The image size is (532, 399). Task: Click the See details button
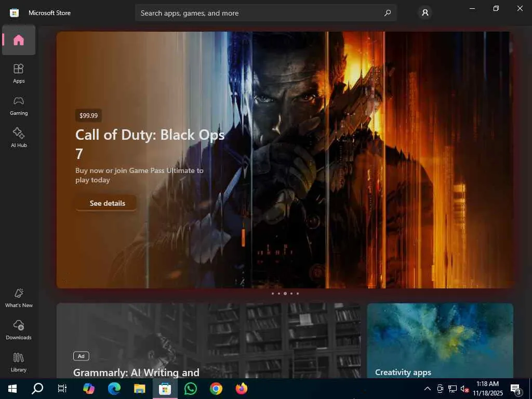click(106, 203)
